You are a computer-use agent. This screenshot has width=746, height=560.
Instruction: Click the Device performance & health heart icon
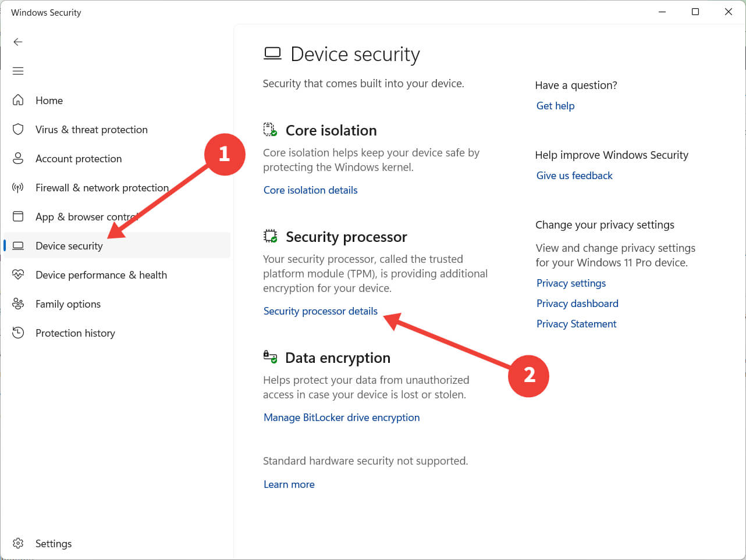coord(19,274)
